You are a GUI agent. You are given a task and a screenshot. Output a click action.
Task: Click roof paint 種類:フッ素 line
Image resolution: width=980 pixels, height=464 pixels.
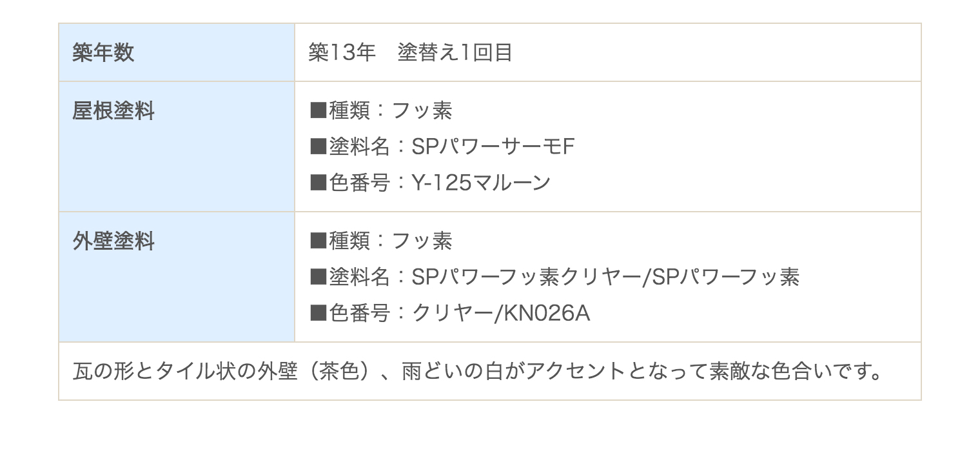(x=381, y=111)
